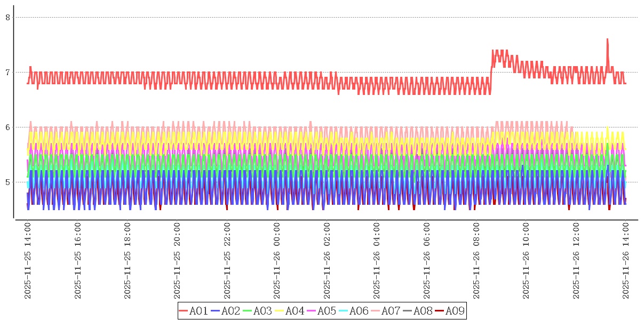Hide the A02 series via legend
This screenshot has width=644, height=320.
pos(225,311)
